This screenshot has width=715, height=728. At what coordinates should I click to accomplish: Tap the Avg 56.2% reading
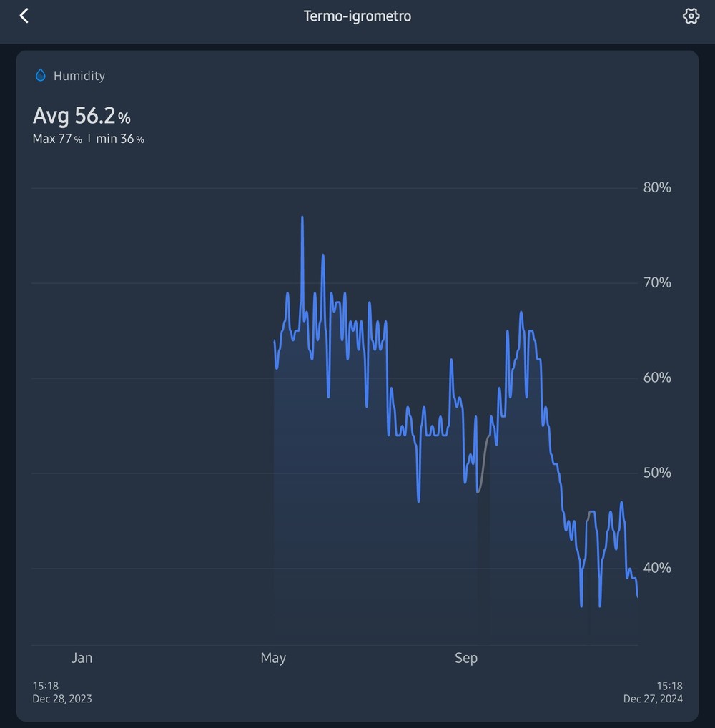coord(82,116)
